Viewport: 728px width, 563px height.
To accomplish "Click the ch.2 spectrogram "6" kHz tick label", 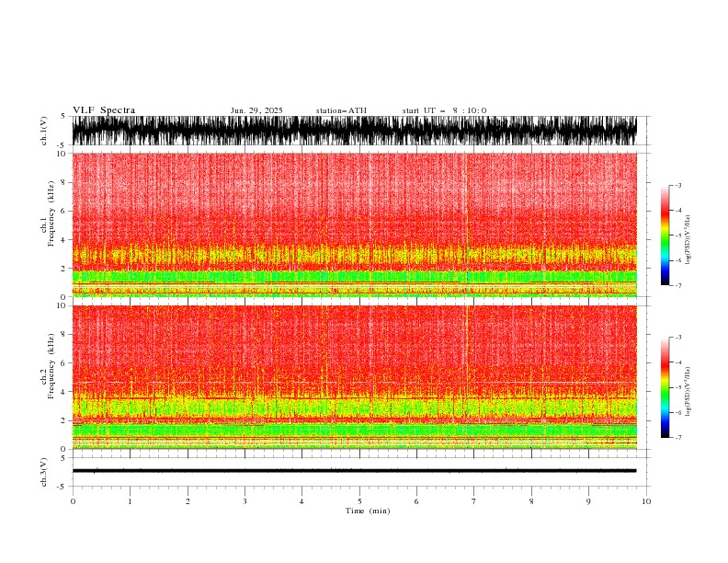I will pyautogui.click(x=64, y=362).
